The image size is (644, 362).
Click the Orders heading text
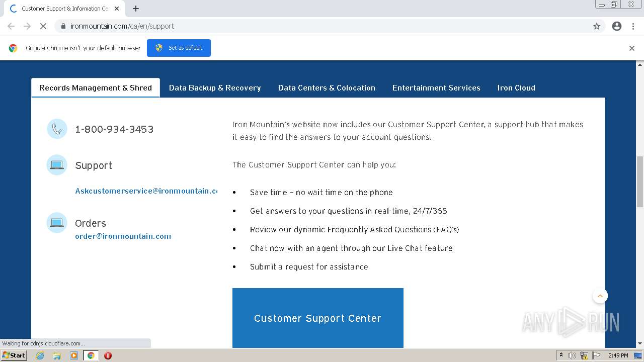click(x=91, y=223)
